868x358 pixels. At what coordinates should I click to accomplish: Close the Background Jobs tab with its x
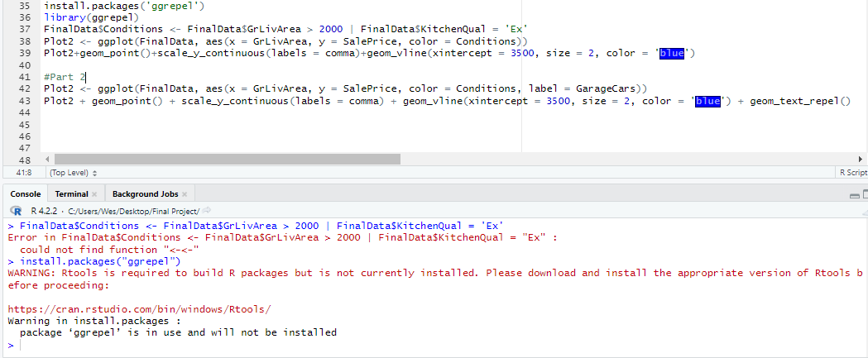tap(185, 194)
